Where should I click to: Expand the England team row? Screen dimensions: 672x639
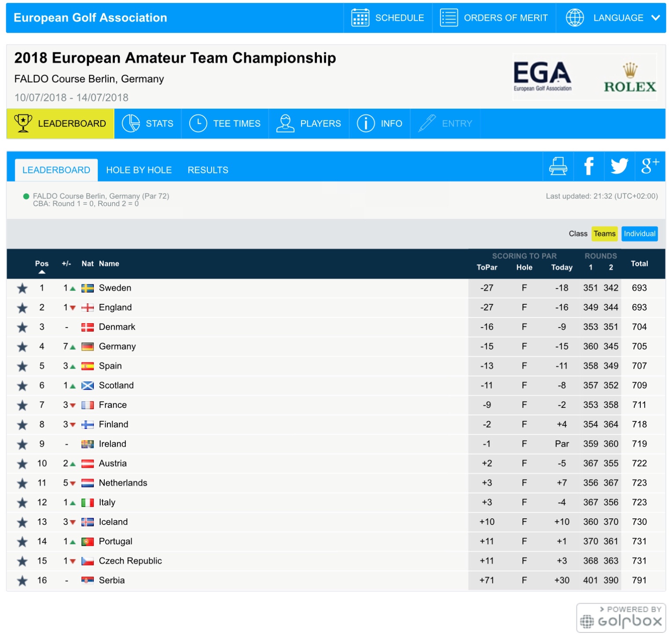[x=115, y=307]
